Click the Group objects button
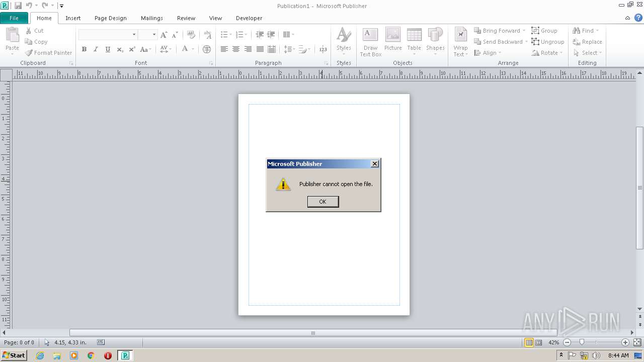The image size is (644, 362). tap(544, 31)
